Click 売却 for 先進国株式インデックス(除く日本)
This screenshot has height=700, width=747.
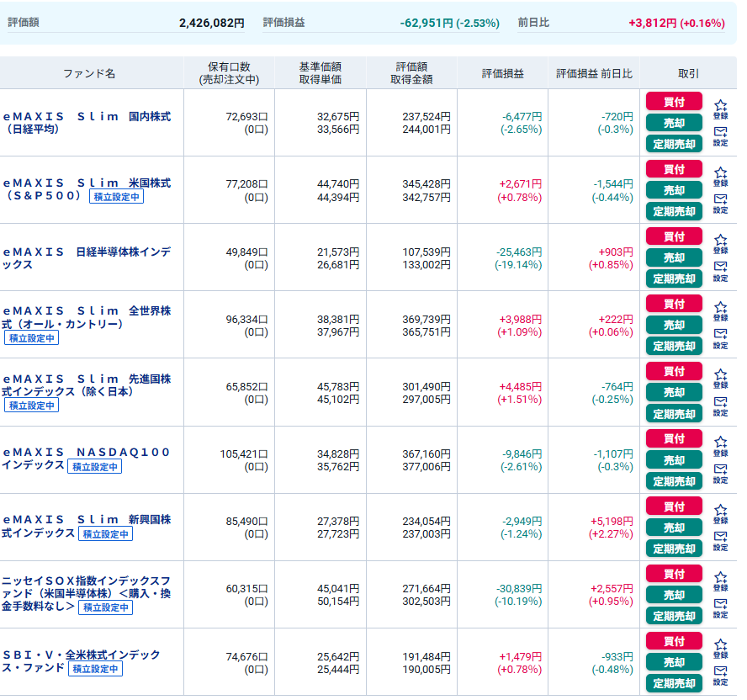[x=674, y=392]
